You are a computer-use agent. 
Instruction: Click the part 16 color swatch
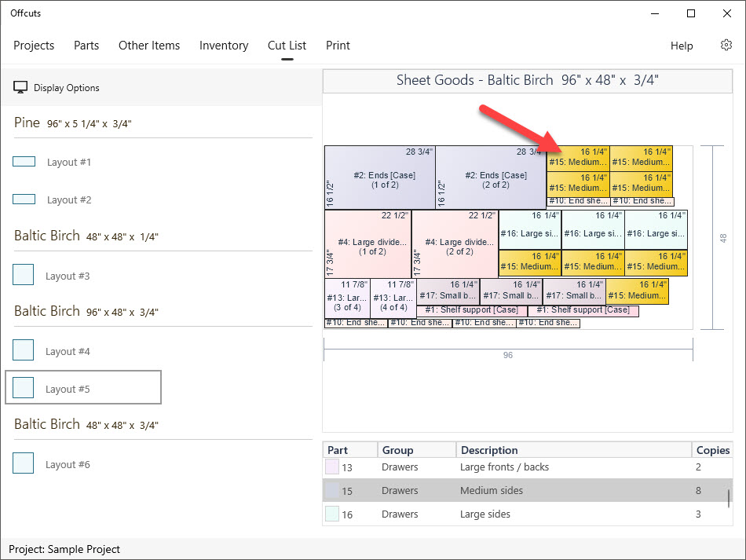point(332,514)
